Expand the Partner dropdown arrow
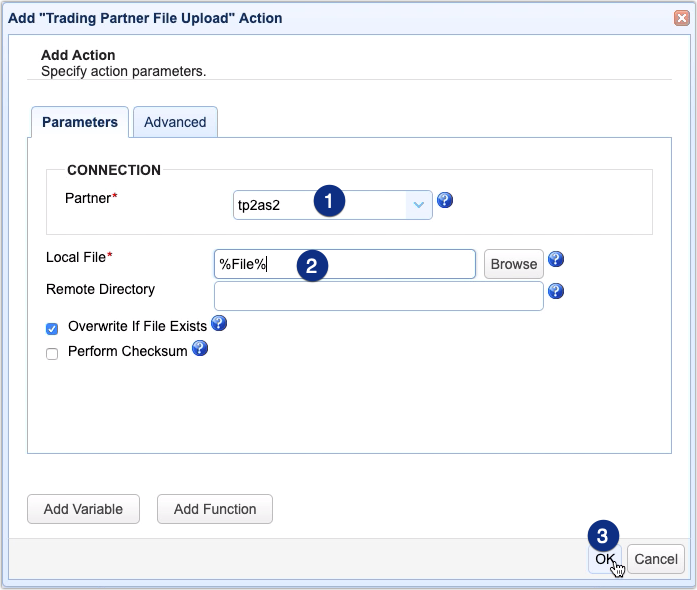Screen dimensions: 697x590 click(418, 204)
